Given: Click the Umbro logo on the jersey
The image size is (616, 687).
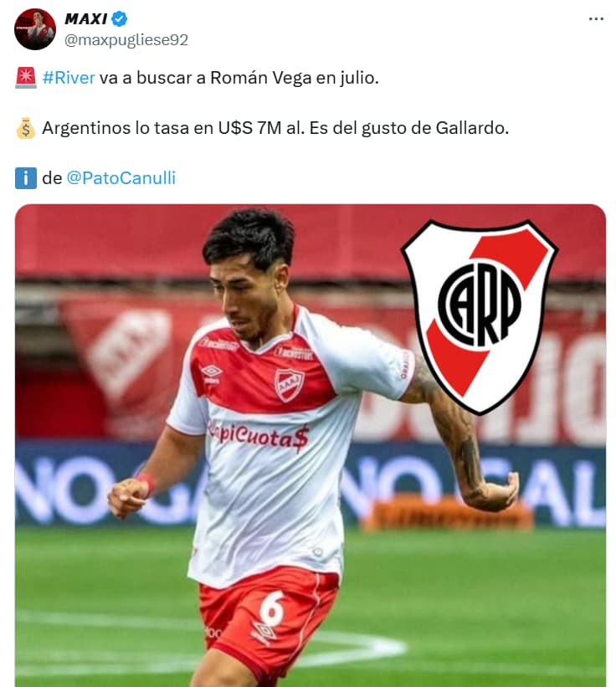Looking at the screenshot, I should click(x=212, y=373).
